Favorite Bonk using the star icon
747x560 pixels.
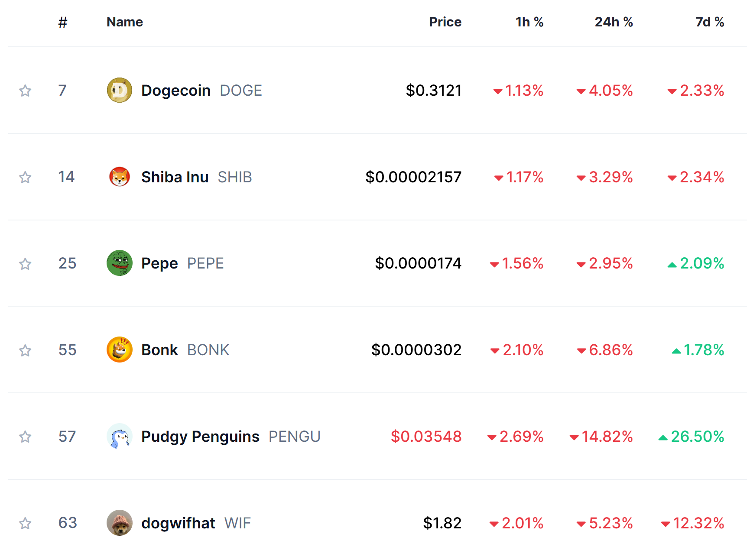click(25, 350)
